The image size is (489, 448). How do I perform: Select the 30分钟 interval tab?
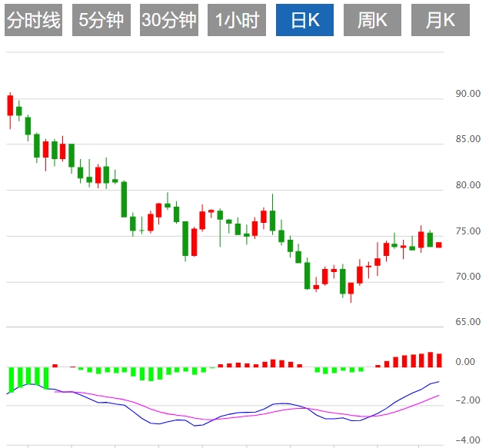pos(169,20)
